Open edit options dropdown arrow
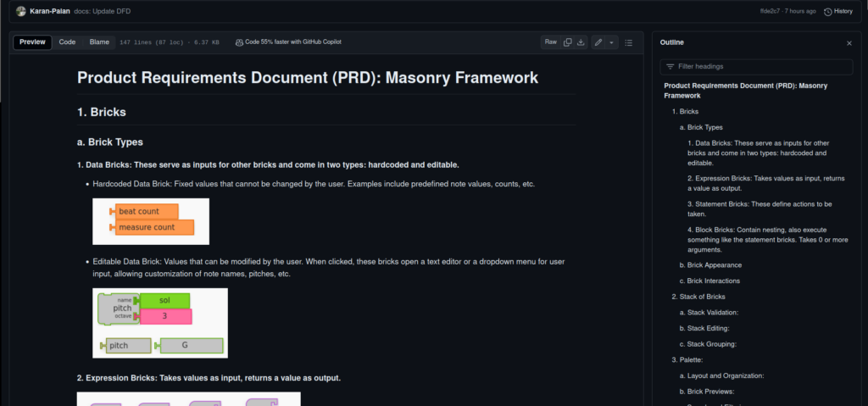Viewport: 868px width, 406px height. tap(611, 42)
